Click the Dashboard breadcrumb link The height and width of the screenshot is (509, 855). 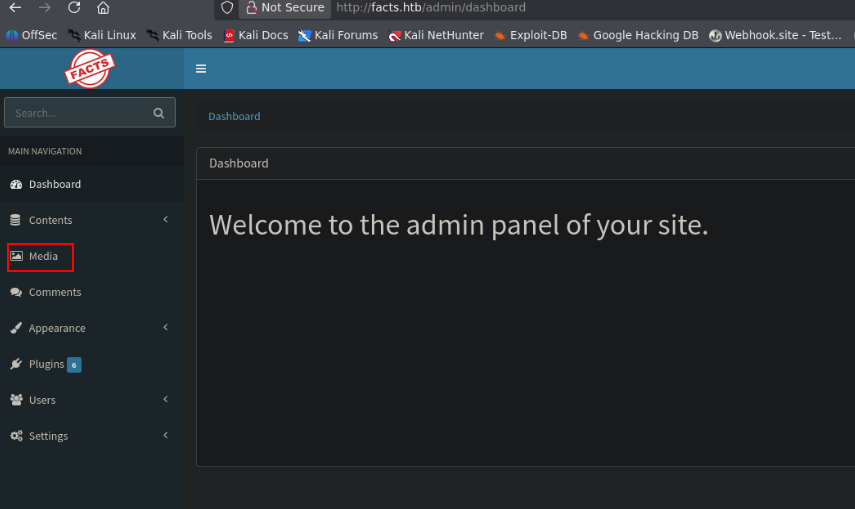click(234, 116)
